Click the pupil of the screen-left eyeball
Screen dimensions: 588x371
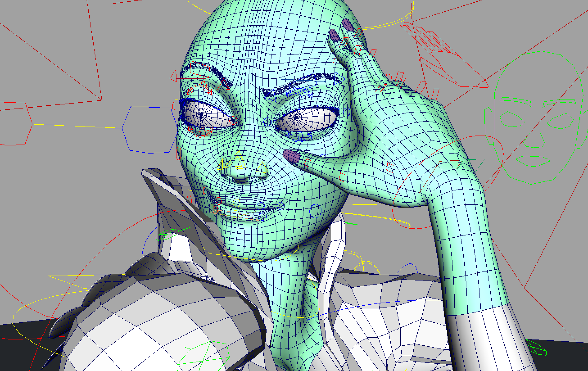(x=201, y=114)
